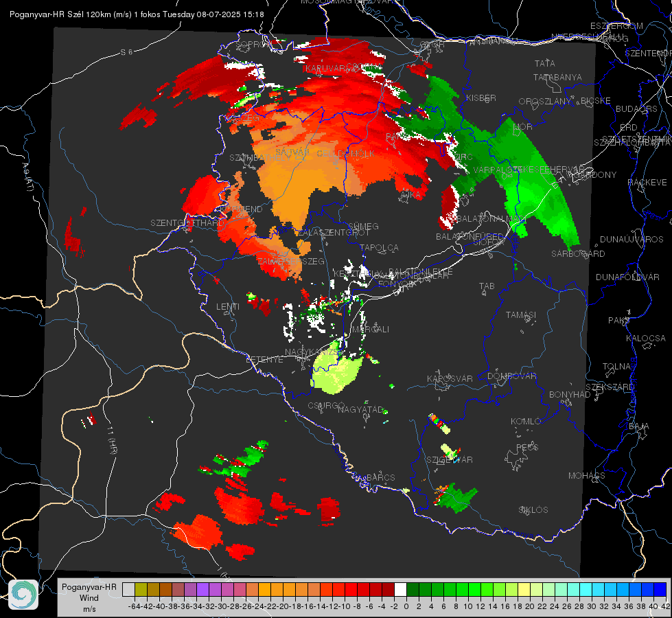Click the NAGYATAD city label

[x=360, y=409]
